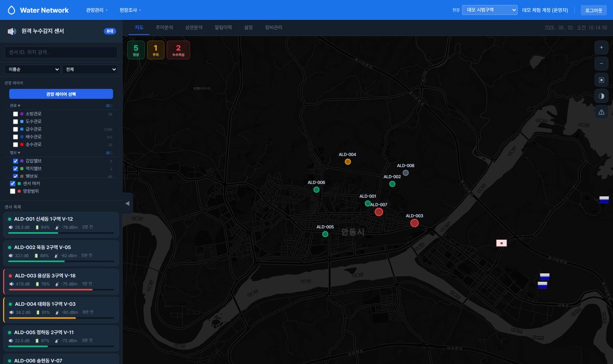Switch to the 알림이력 tab
Screen dimensions: 613x364
tap(223, 27)
